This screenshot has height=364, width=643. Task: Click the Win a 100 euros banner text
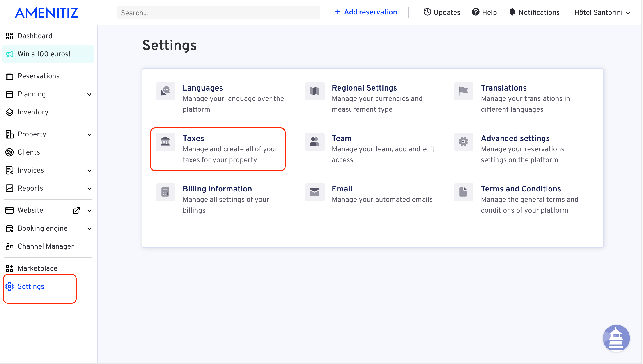(44, 54)
